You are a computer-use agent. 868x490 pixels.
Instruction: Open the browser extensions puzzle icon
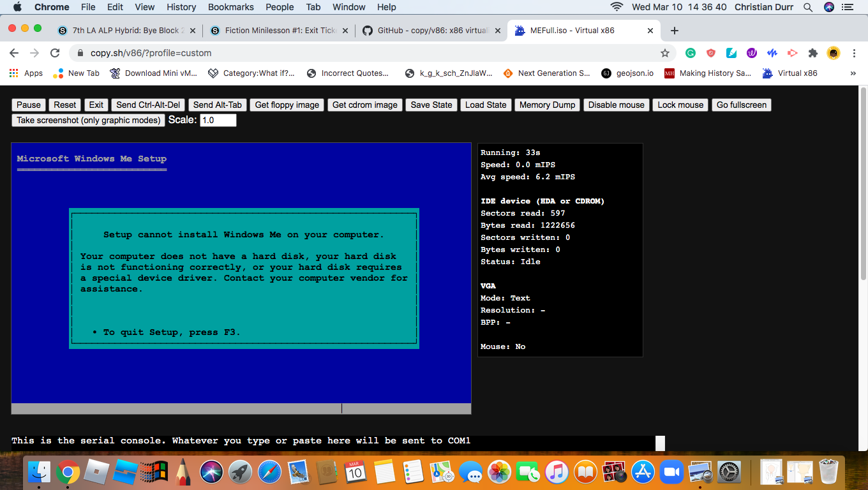point(812,54)
